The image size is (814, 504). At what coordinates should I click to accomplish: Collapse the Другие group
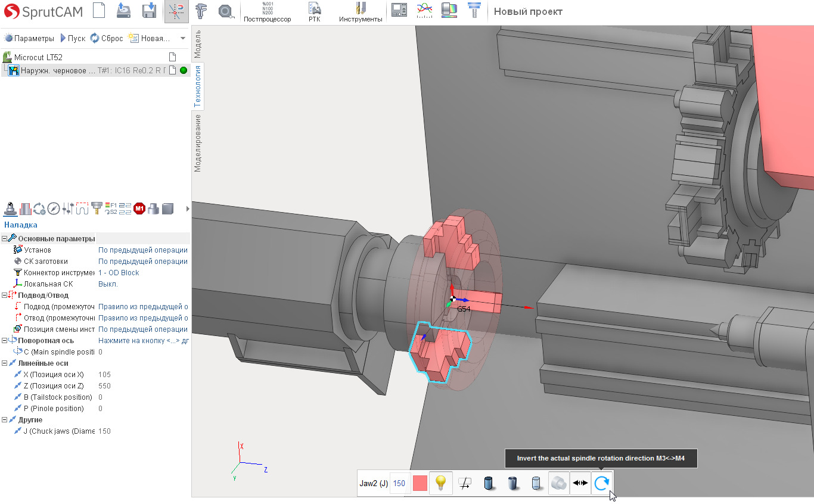click(5, 419)
